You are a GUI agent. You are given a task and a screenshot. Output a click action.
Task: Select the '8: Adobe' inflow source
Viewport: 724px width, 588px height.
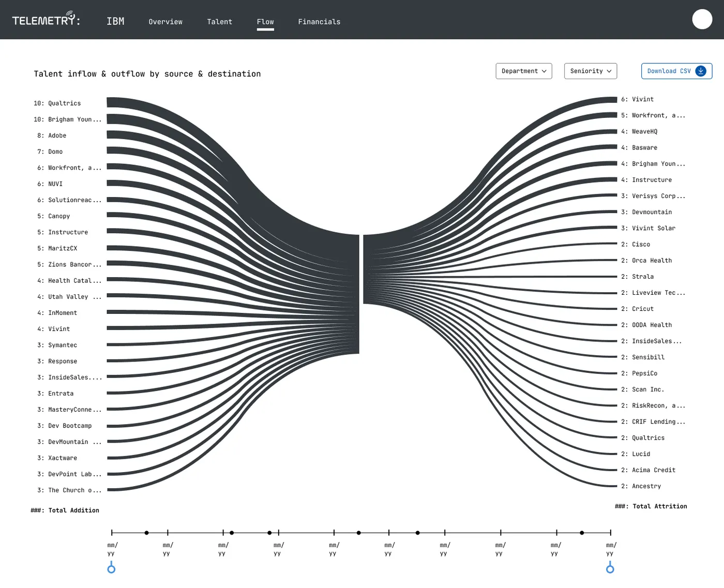52,135
